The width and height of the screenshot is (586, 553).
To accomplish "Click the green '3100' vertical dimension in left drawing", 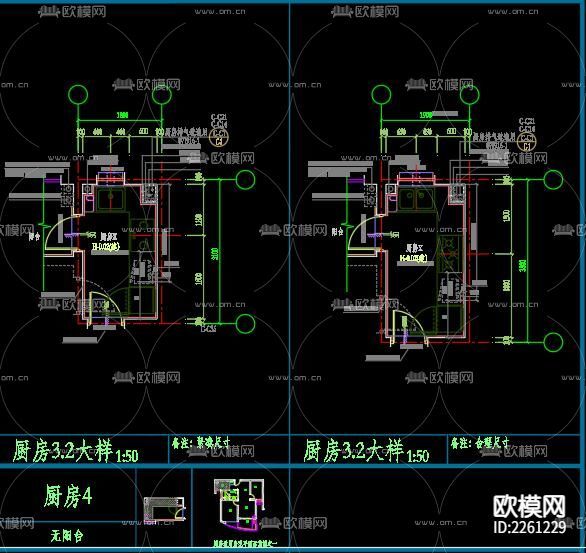I will (215, 254).
